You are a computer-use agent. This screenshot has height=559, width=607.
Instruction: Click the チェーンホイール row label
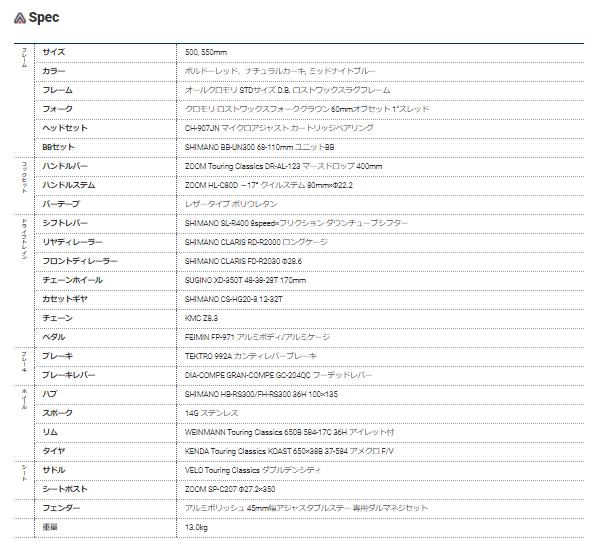tap(73, 280)
